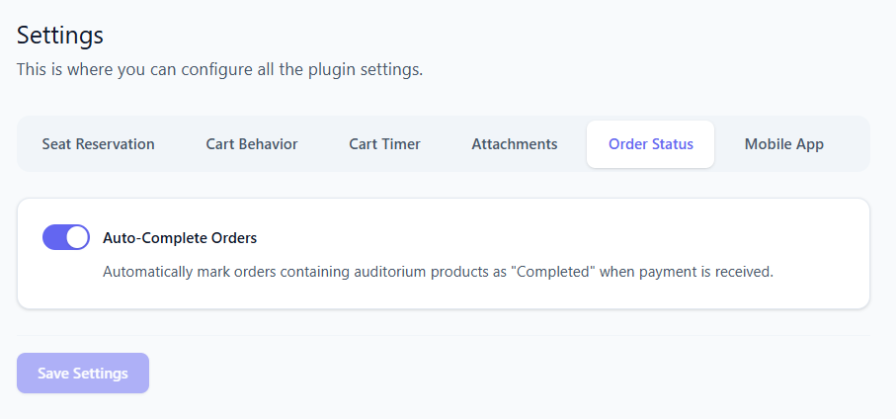896x419 pixels.
Task: Click the plugin settings subtitle text
Action: [220, 70]
